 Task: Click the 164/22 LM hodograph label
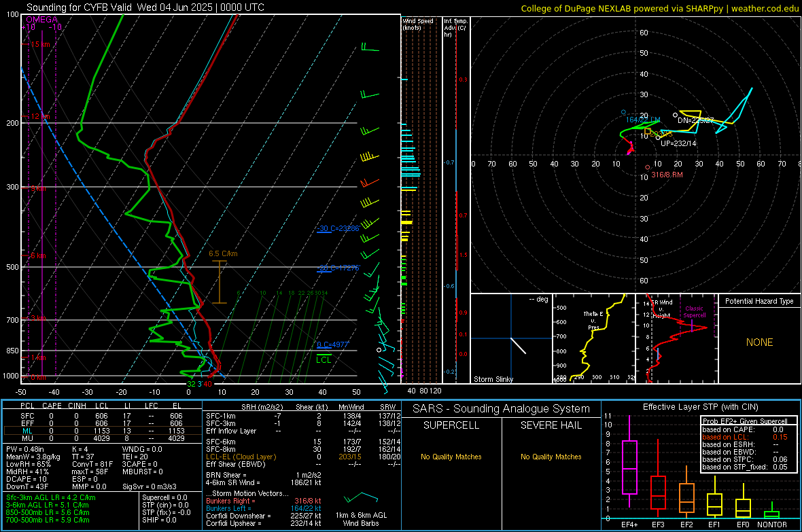643,120
